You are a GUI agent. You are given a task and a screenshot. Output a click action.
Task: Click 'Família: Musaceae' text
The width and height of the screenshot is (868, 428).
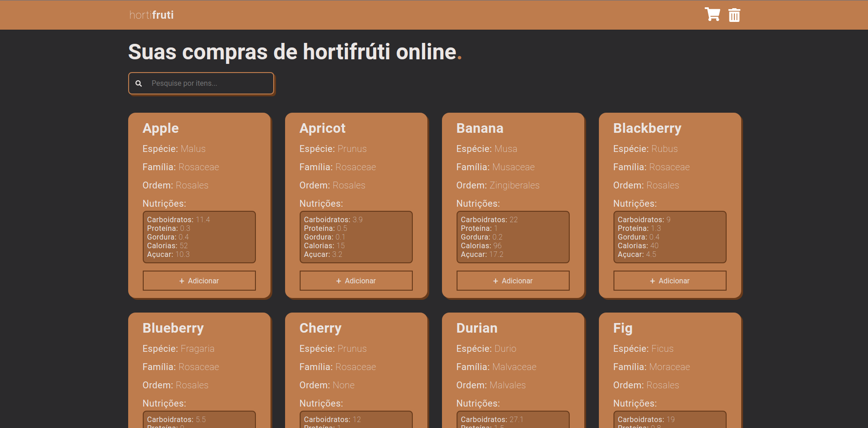coord(495,167)
